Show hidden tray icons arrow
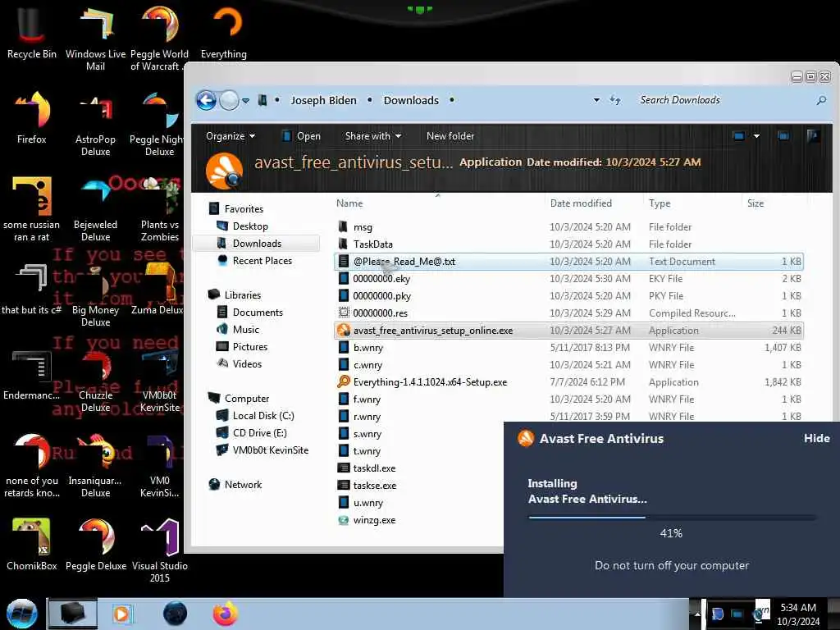840x630 pixels. 697,614
